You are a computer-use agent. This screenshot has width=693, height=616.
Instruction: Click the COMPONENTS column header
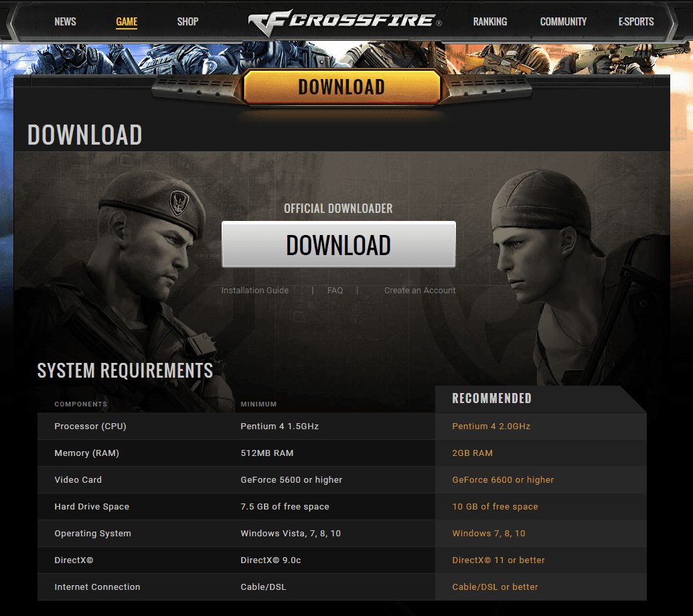81,404
